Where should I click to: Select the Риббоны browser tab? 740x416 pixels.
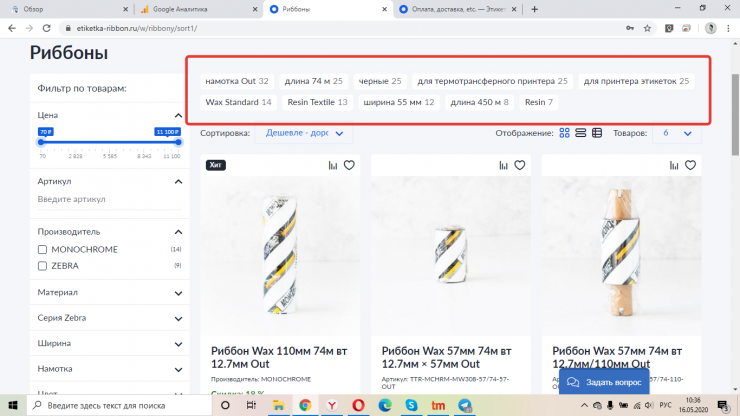[x=328, y=9]
